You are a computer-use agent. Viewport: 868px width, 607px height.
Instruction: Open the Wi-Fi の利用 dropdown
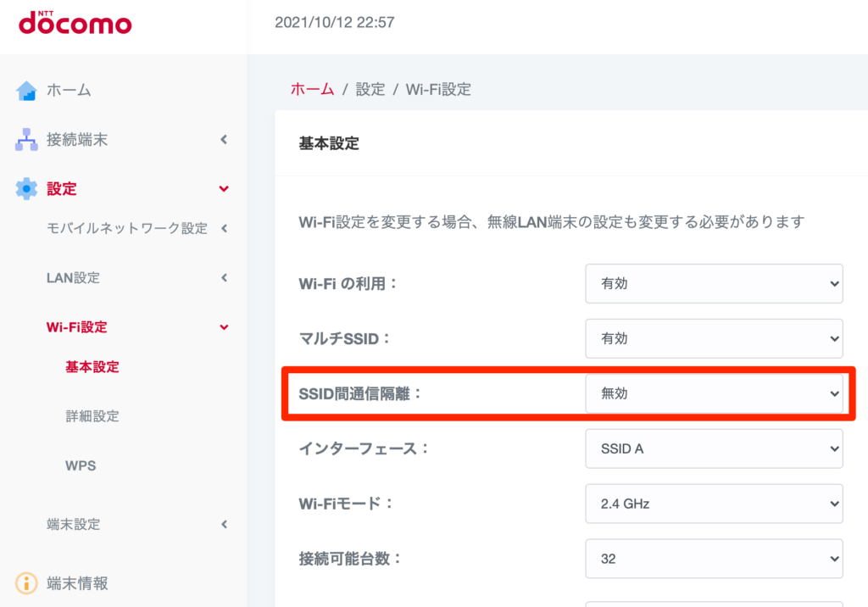(714, 284)
